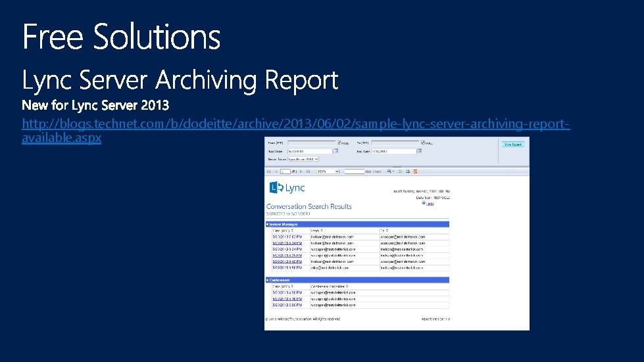The width and height of the screenshot is (644, 362).
Task: Open the 5:10 PM conference link
Action: (287, 299)
